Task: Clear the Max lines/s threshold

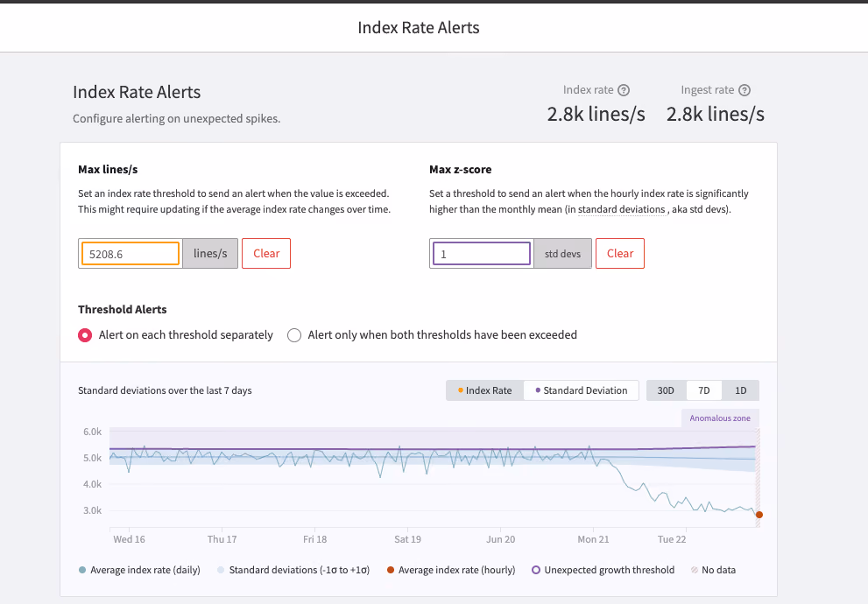Action: coord(266,253)
